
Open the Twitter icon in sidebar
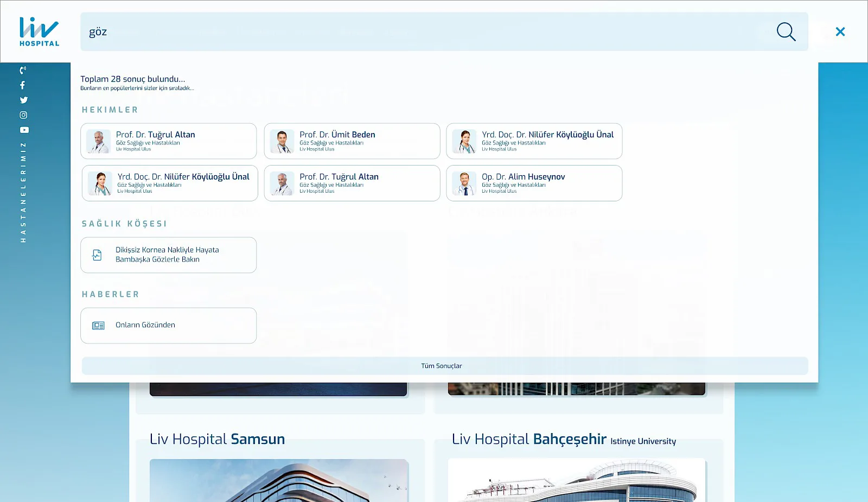(x=23, y=100)
